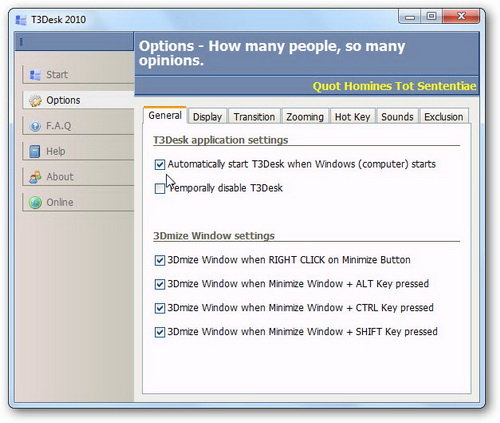Uncheck 3Dmize on RIGHT CLICK Minimize Button

160,260
